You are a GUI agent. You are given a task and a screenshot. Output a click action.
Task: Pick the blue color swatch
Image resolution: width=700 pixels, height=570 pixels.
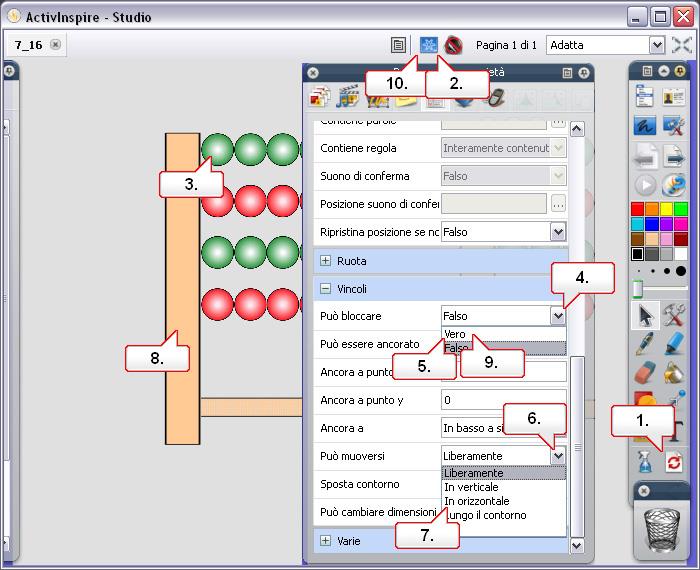pyautogui.click(x=652, y=224)
